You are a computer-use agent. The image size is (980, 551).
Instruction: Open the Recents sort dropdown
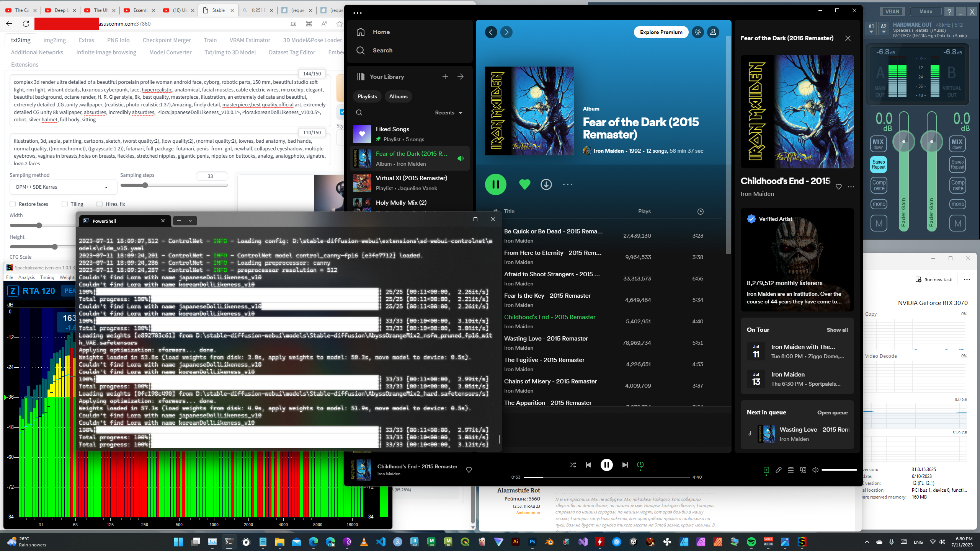[449, 112]
